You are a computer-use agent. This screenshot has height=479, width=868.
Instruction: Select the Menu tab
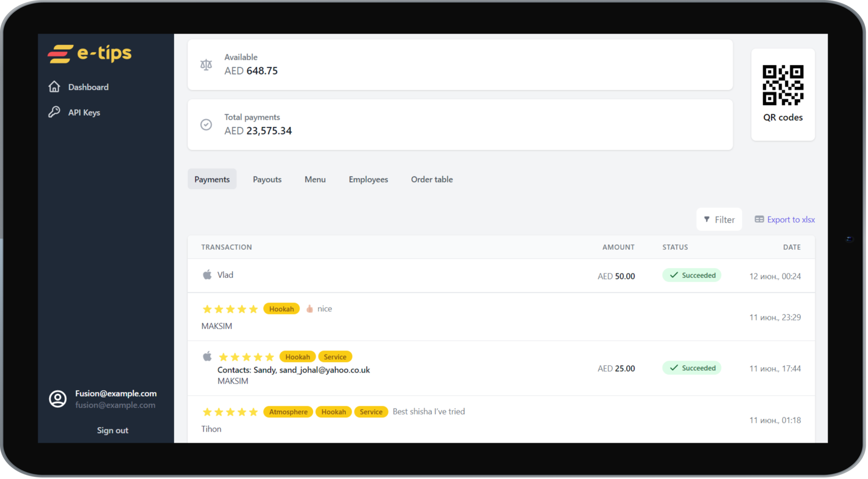315,179
